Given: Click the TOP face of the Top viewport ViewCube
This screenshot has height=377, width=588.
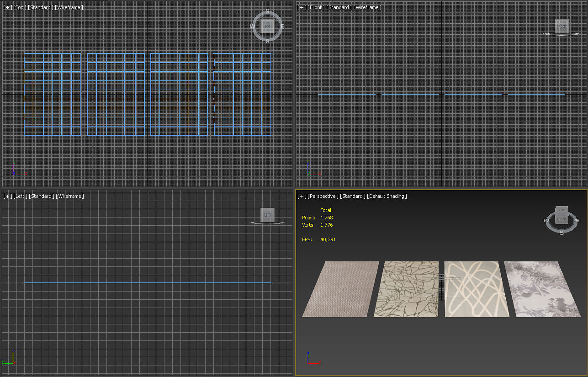Looking at the screenshot, I should [267, 27].
